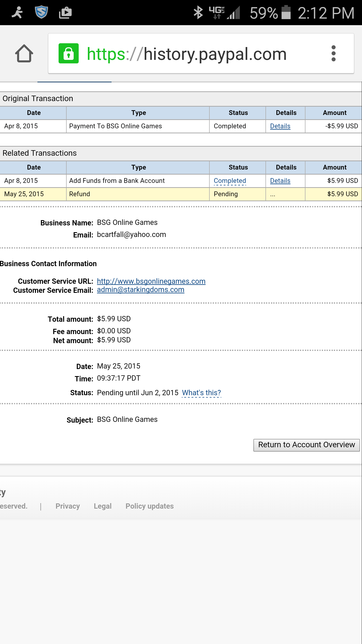This screenshot has height=644, width=362.
Task: Tap the shield security status icon
Action: coord(41,12)
